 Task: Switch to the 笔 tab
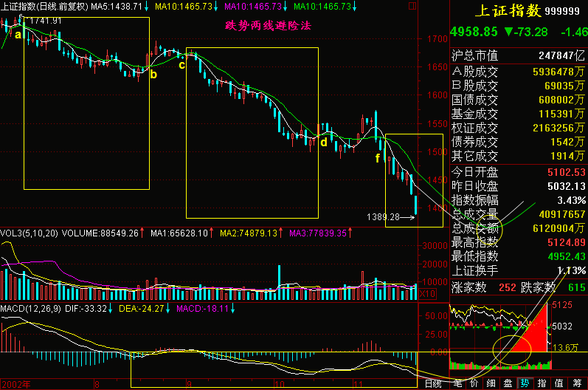coord(457,383)
